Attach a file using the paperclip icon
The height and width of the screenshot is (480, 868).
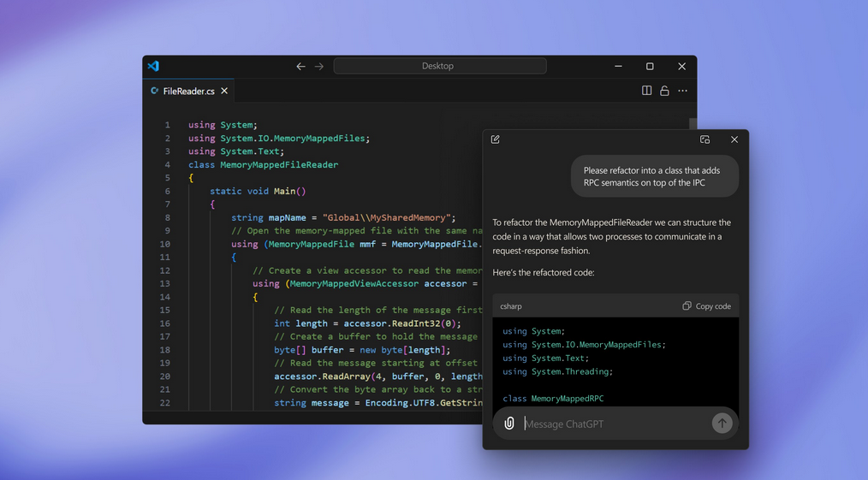(x=509, y=424)
